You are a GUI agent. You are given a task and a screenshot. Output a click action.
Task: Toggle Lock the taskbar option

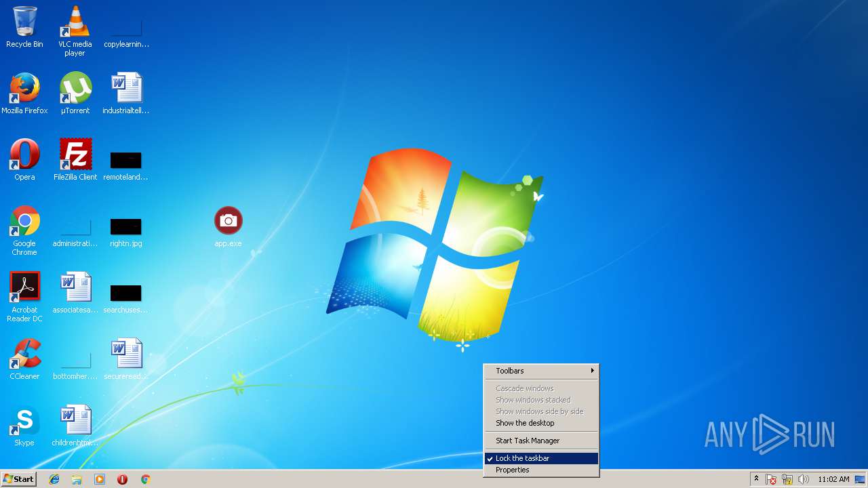[x=541, y=458]
